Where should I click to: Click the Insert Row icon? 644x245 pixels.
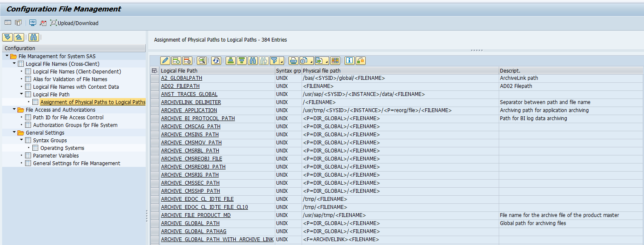coord(177,61)
